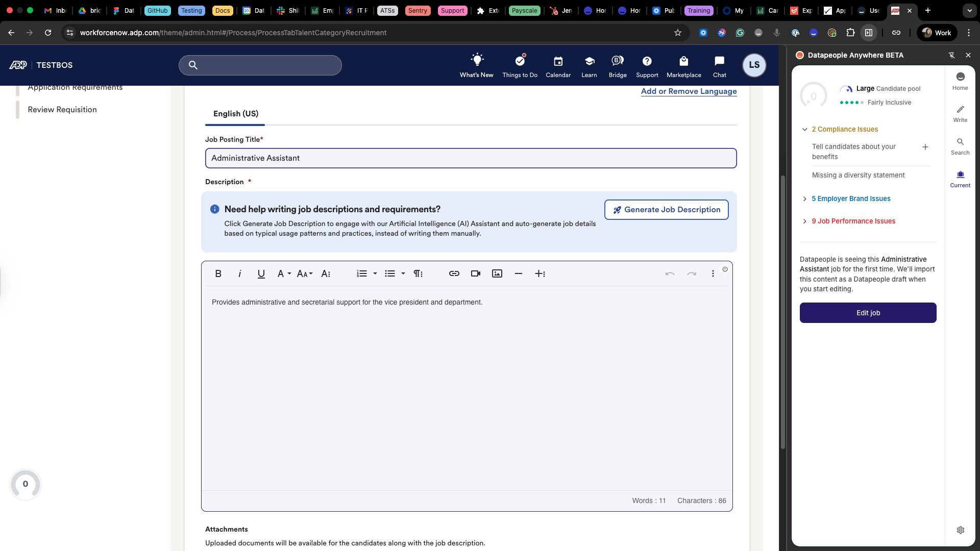The height and width of the screenshot is (551, 980).
Task: Add benefits suggestion with plus icon
Action: coord(925,147)
